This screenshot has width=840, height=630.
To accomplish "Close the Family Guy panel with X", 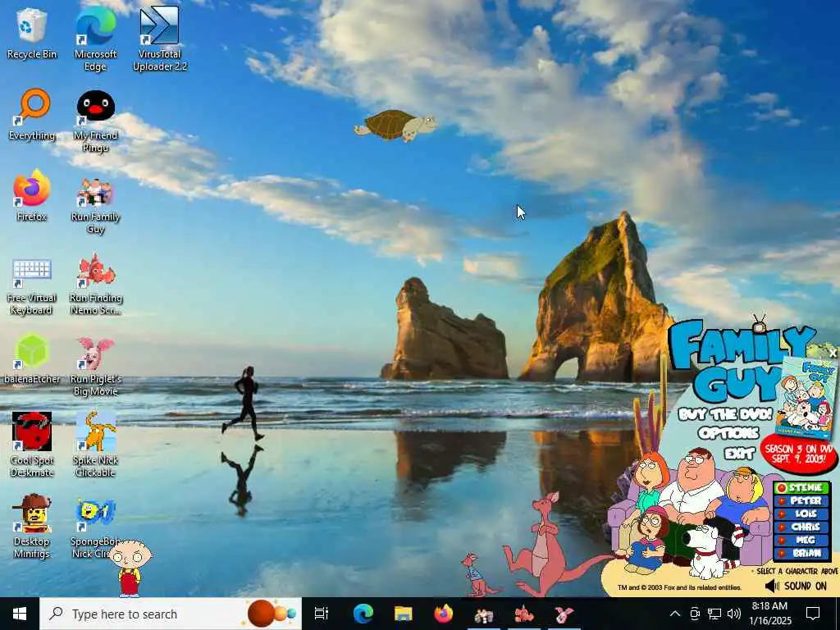I will (833, 353).
